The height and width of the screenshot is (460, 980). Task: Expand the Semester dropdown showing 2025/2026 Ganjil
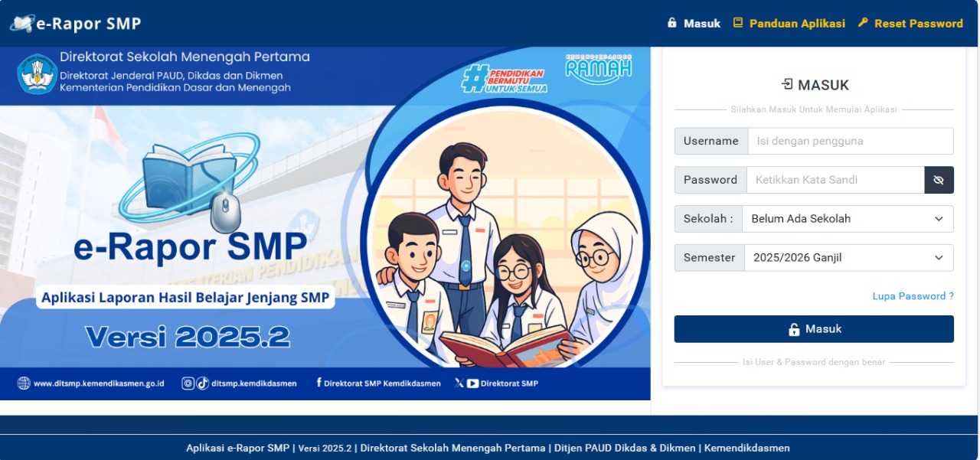[x=848, y=258]
